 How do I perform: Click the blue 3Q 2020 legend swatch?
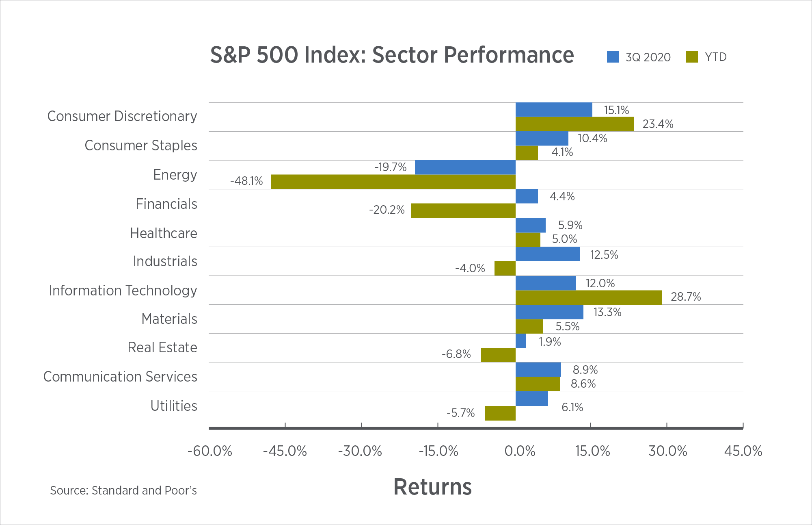point(613,57)
